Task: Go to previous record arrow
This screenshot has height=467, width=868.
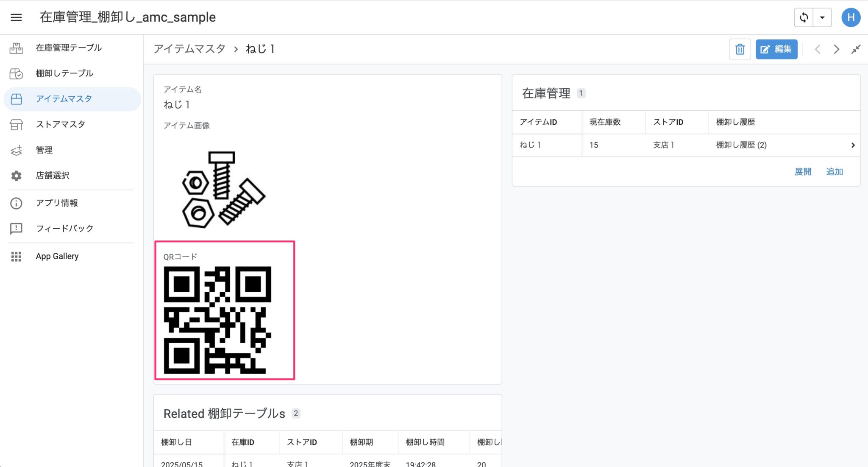Action: point(818,49)
